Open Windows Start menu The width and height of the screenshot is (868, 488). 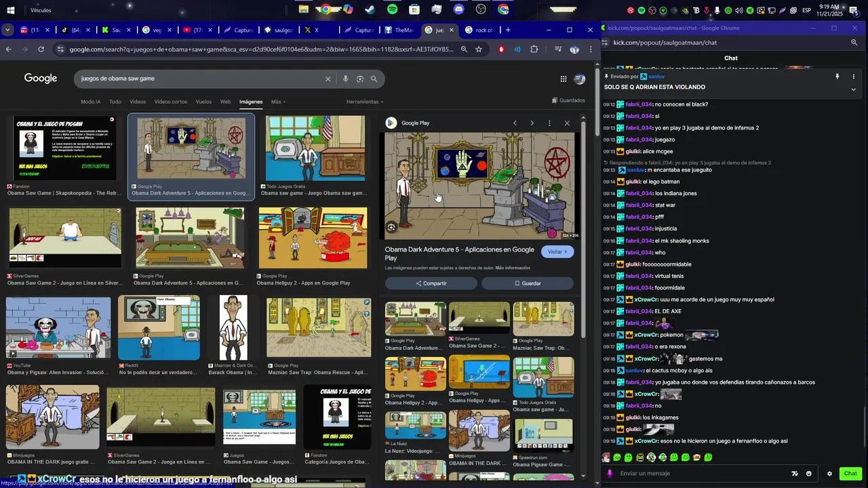[11, 10]
